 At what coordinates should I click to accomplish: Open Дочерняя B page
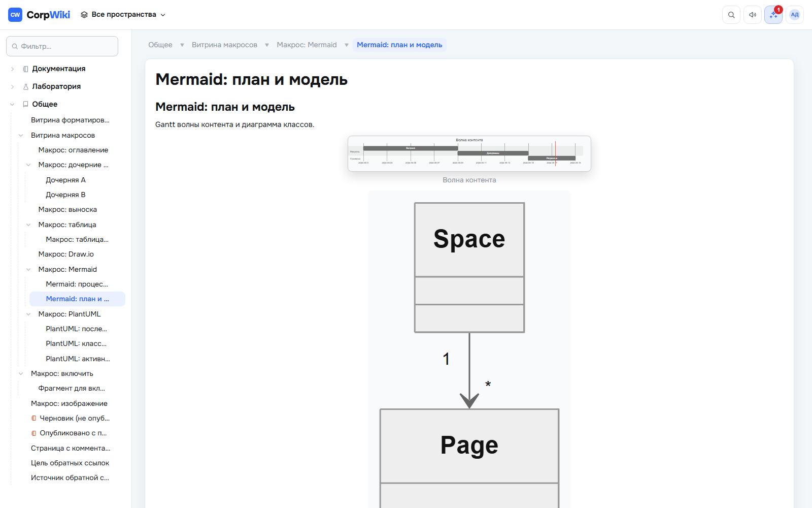[x=65, y=195]
